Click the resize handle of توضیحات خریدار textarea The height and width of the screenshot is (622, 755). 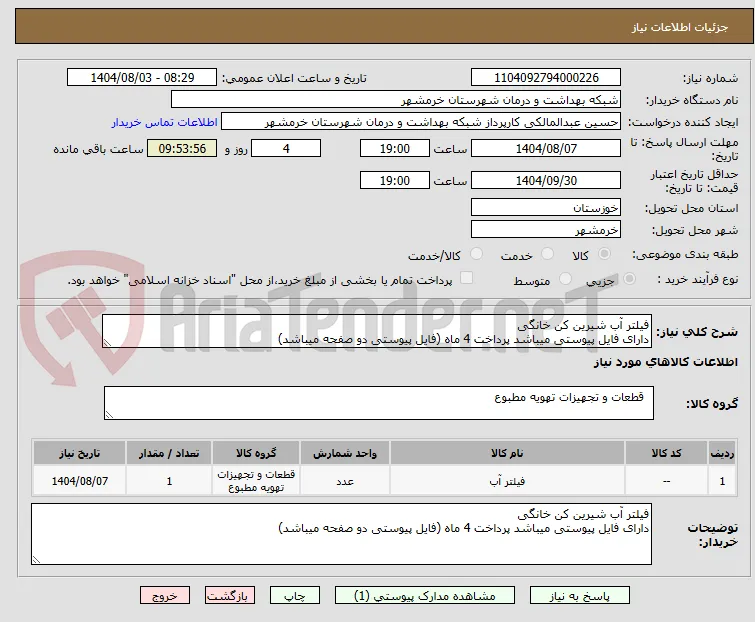pyautogui.click(x=37, y=559)
